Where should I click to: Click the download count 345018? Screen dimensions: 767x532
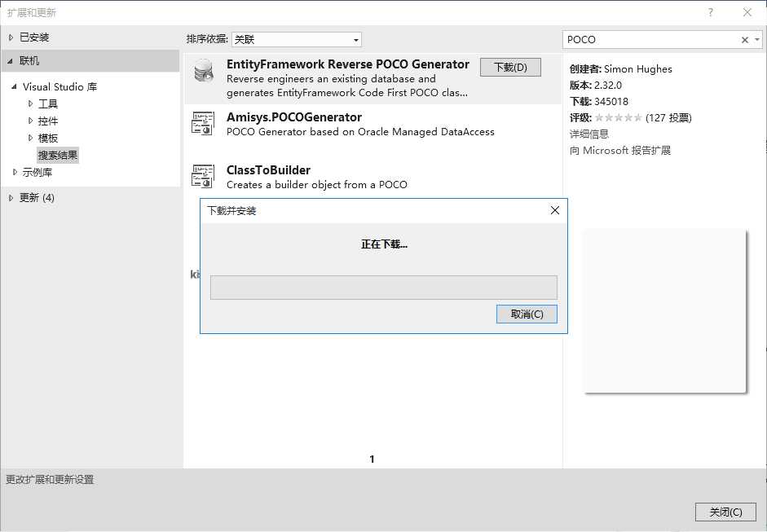click(611, 101)
